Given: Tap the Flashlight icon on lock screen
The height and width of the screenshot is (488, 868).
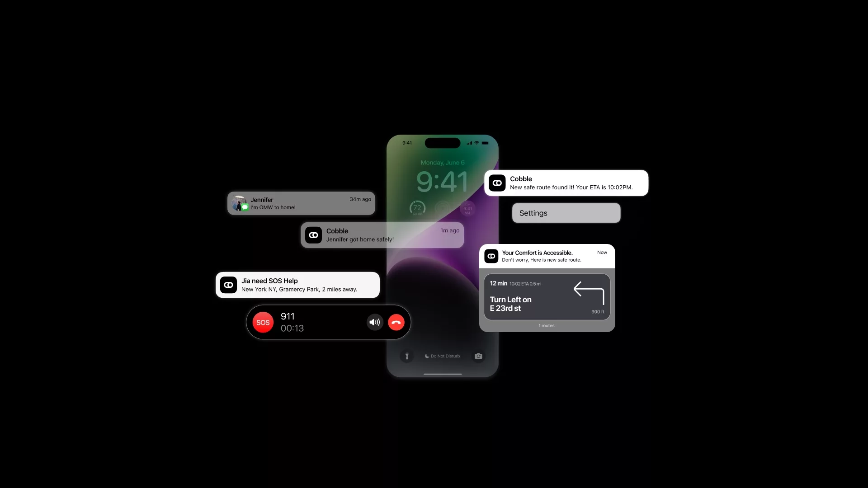Looking at the screenshot, I should (406, 356).
